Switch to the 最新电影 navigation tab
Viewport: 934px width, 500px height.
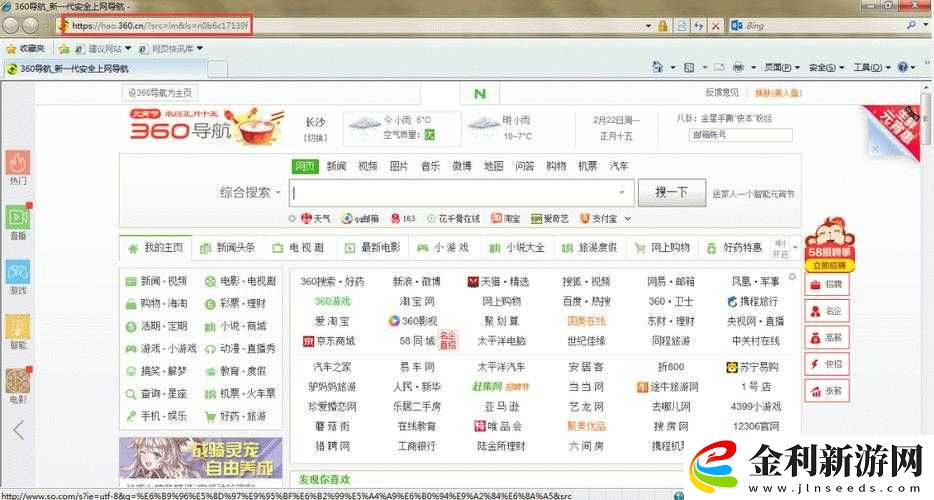(x=373, y=247)
